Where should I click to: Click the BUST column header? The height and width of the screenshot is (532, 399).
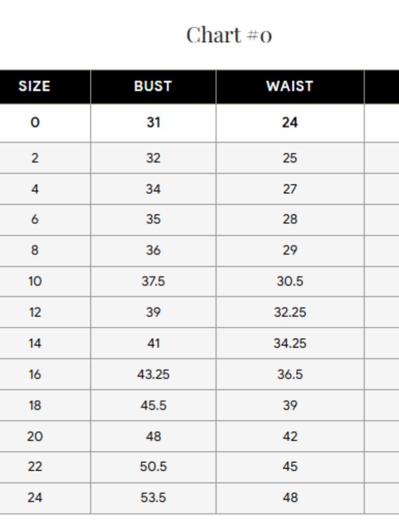pyautogui.click(x=153, y=86)
